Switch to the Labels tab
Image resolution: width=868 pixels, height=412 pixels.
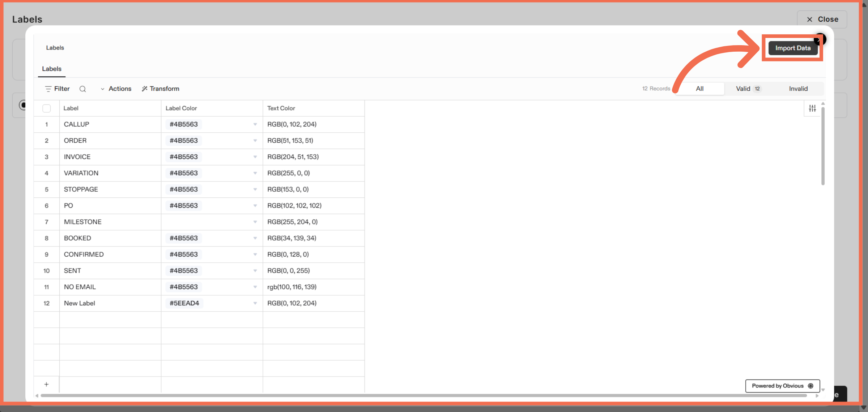(x=51, y=69)
